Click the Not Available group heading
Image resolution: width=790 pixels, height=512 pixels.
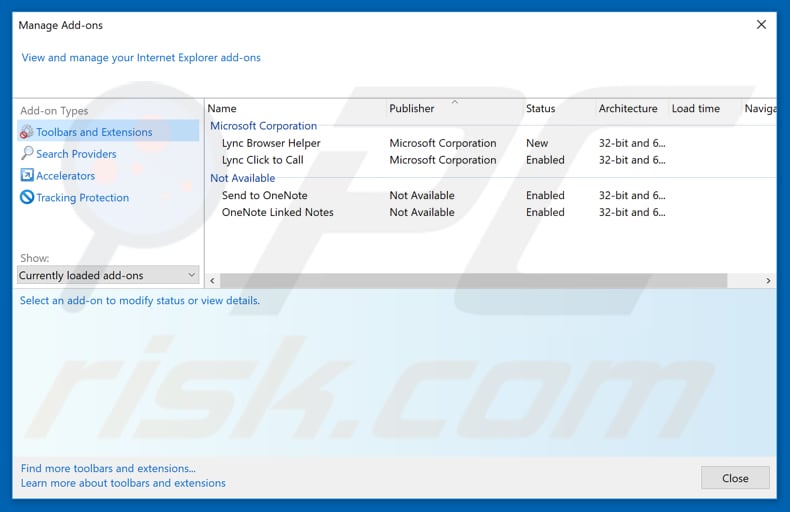click(243, 178)
